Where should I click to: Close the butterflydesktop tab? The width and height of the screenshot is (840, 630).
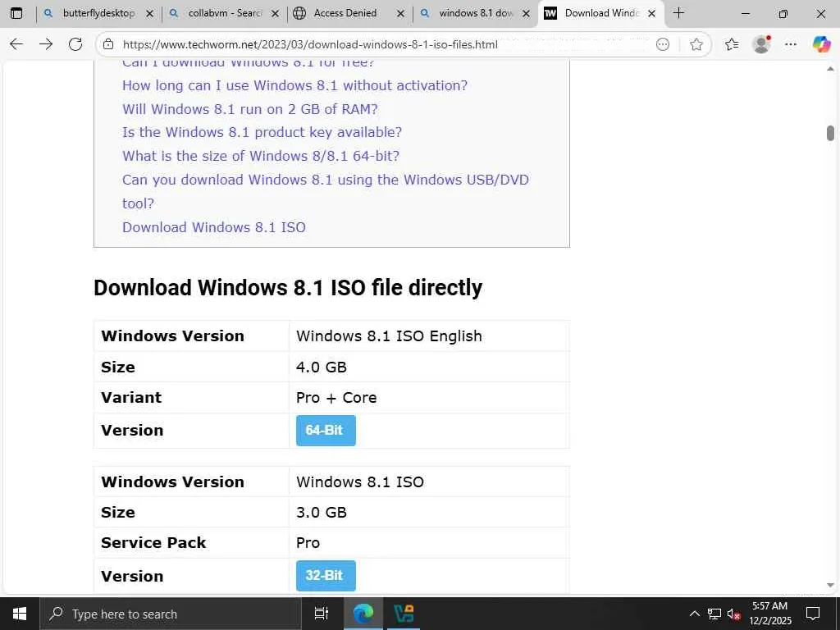coord(150,14)
